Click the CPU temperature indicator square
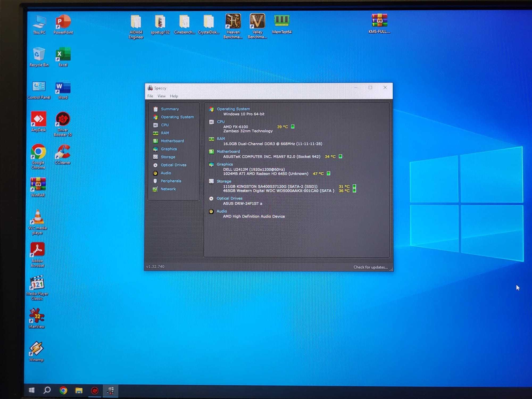The width and height of the screenshot is (532, 399). (293, 127)
